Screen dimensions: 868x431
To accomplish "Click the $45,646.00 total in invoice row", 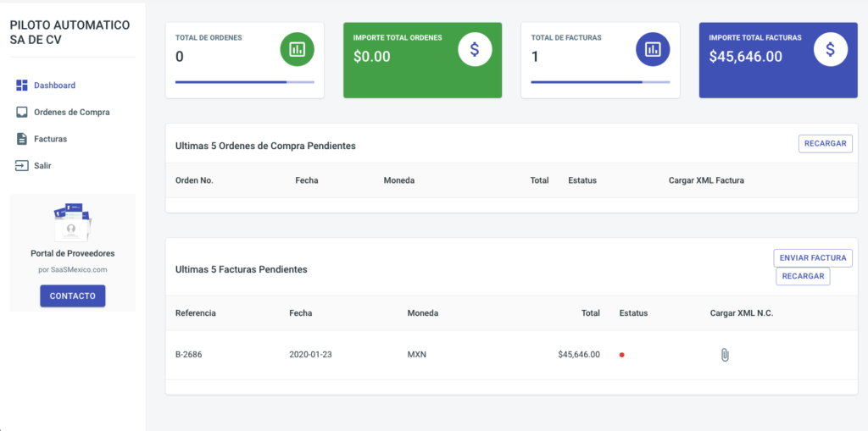I will [579, 355].
